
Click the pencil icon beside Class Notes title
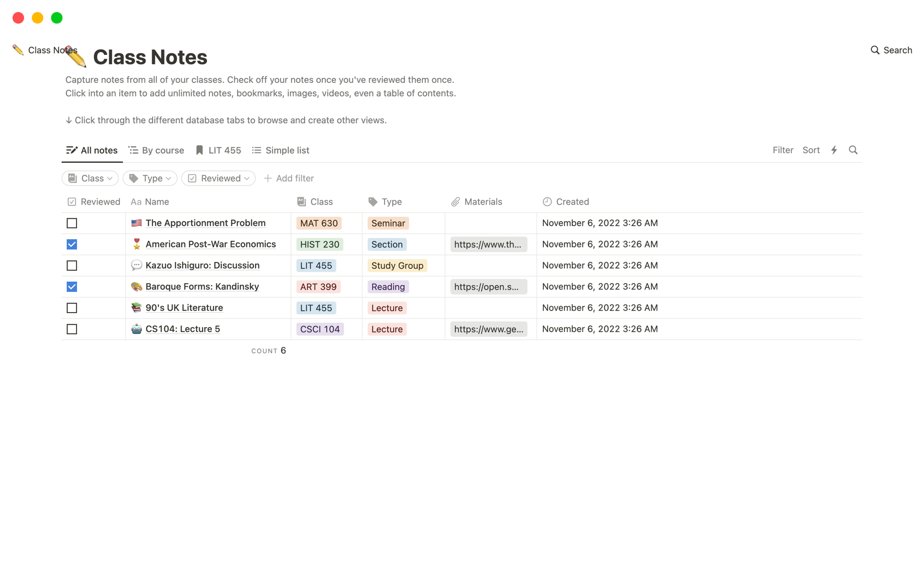pos(77,57)
